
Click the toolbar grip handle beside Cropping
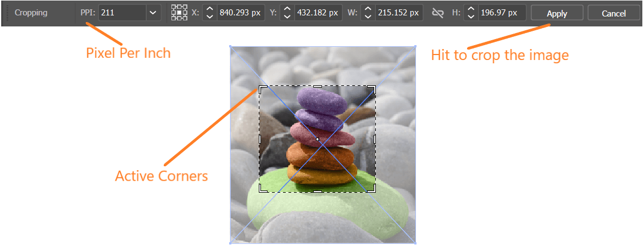7,13
